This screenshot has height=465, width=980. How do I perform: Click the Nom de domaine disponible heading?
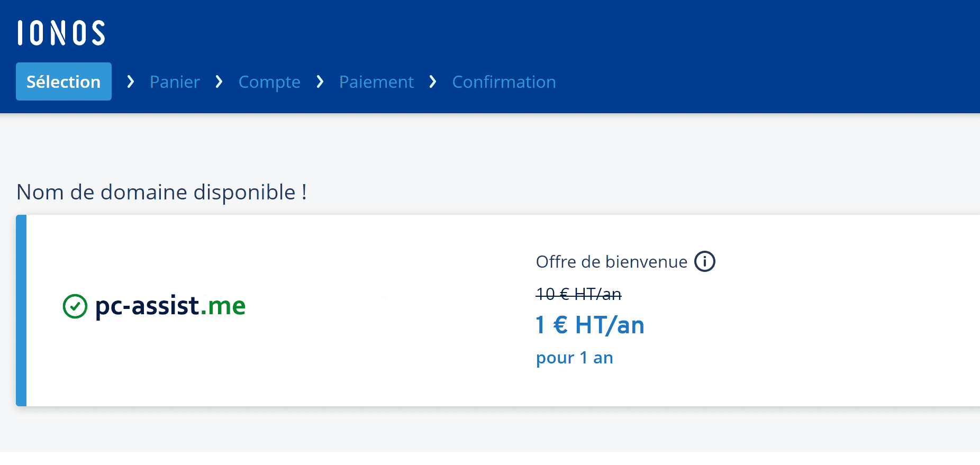[161, 192]
